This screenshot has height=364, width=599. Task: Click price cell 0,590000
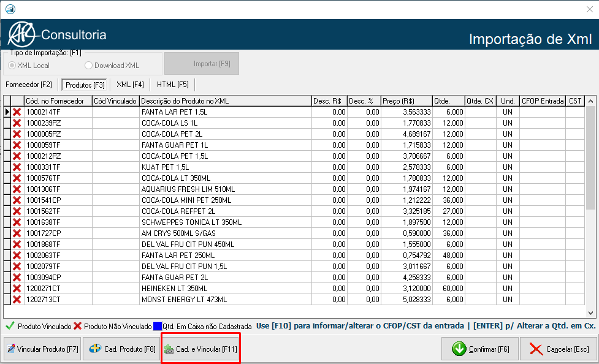pyautogui.click(x=406, y=233)
